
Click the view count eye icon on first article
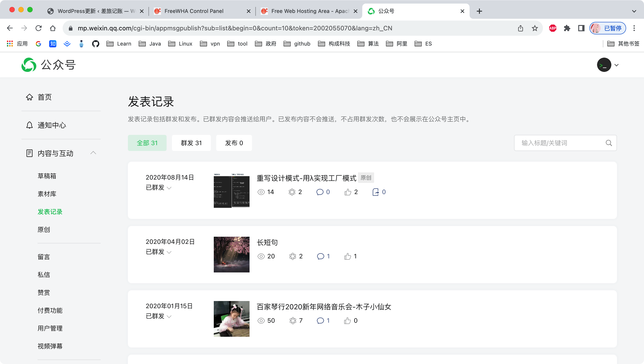(261, 192)
